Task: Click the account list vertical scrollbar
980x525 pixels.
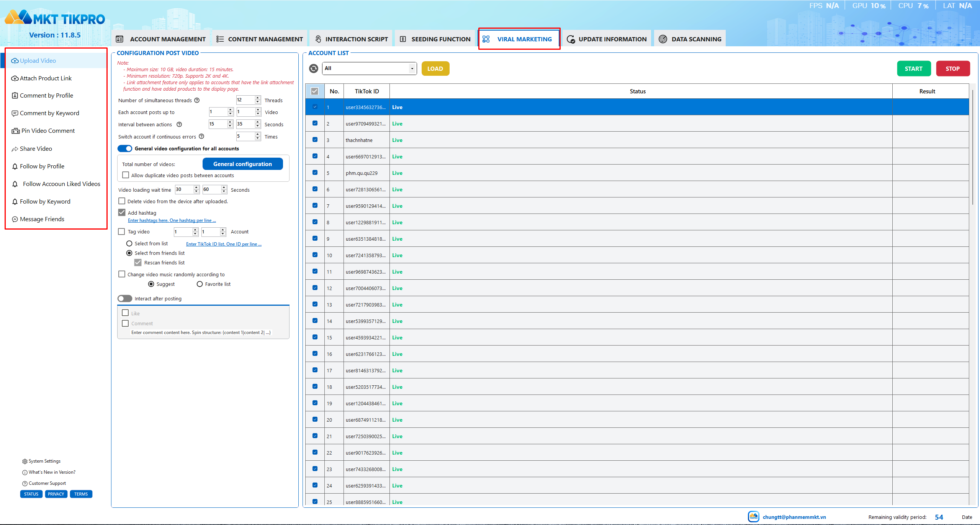Action: click(x=972, y=147)
